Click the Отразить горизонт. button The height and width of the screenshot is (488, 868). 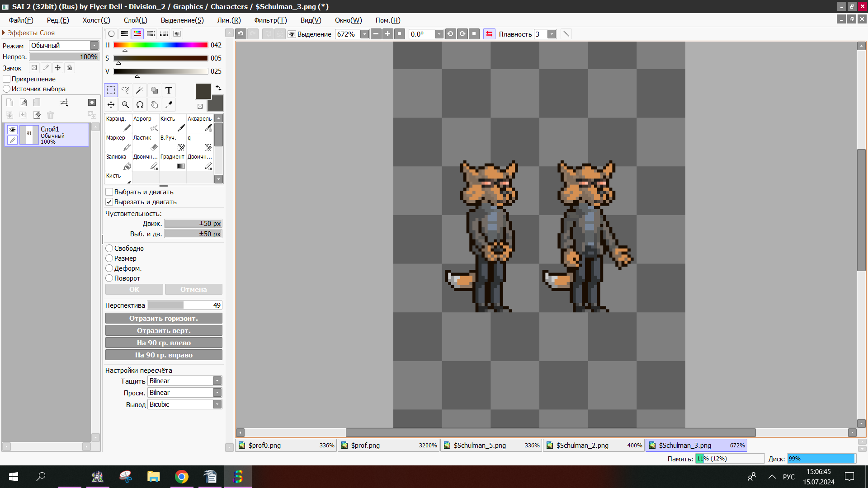[164, 319]
